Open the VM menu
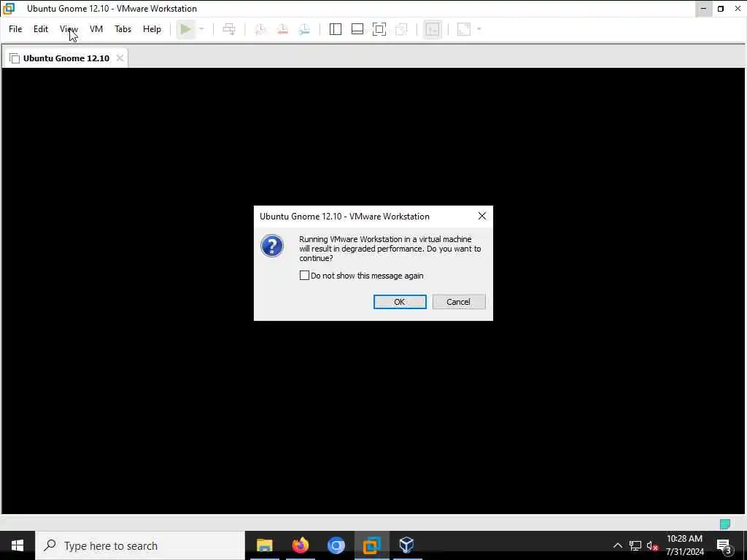The image size is (747, 560). click(x=96, y=29)
